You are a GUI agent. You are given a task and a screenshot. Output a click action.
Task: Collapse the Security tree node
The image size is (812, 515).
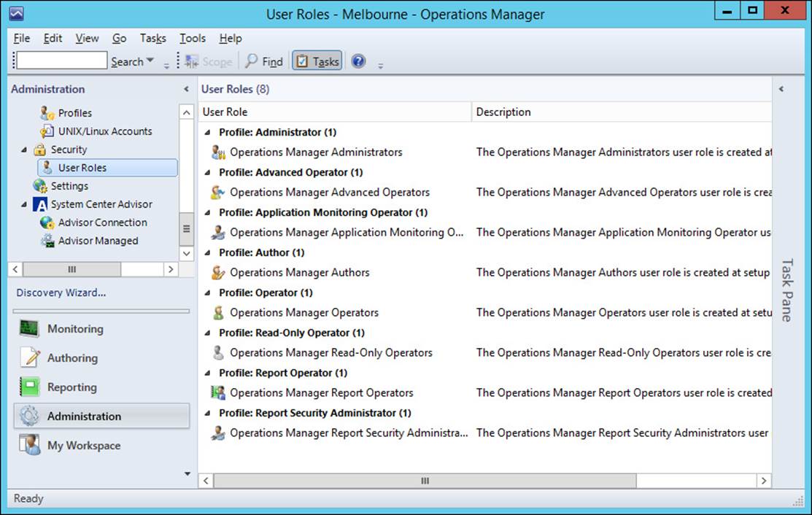[x=24, y=150]
